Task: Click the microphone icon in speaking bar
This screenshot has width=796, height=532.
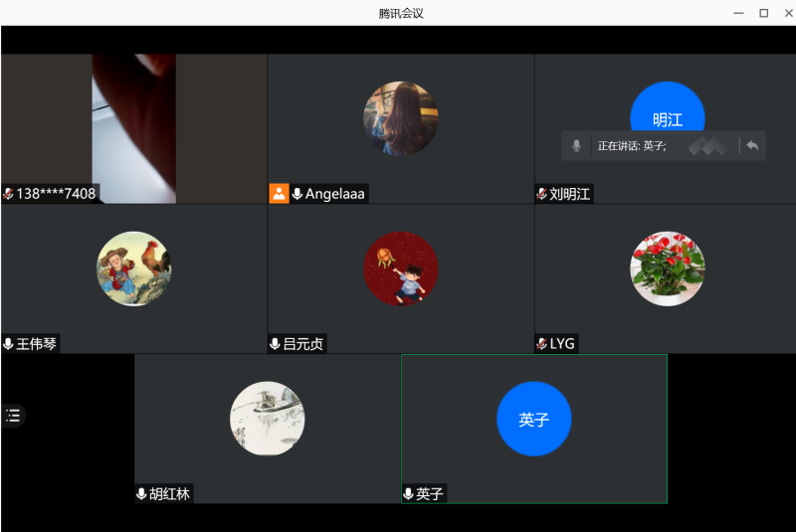Action: tap(576, 145)
